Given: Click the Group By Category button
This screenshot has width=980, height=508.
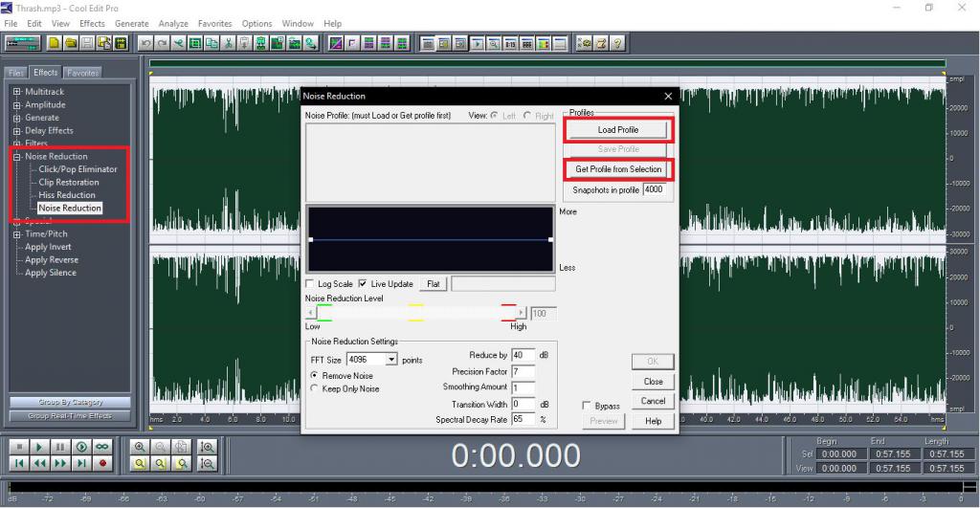Looking at the screenshot, I should pos(70,402).
